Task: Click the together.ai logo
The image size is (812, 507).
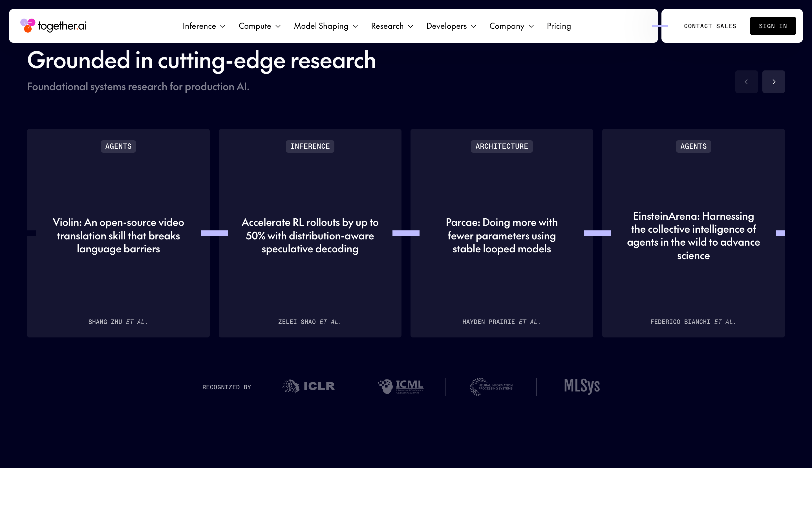Action: pyautogui.click(x=53, y=26)
